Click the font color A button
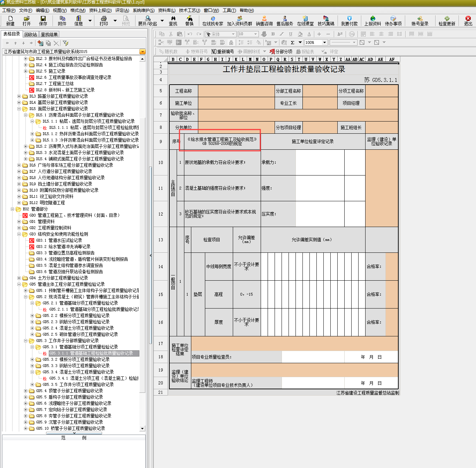Viewport: 476px width, 468px height. point(309,34)
